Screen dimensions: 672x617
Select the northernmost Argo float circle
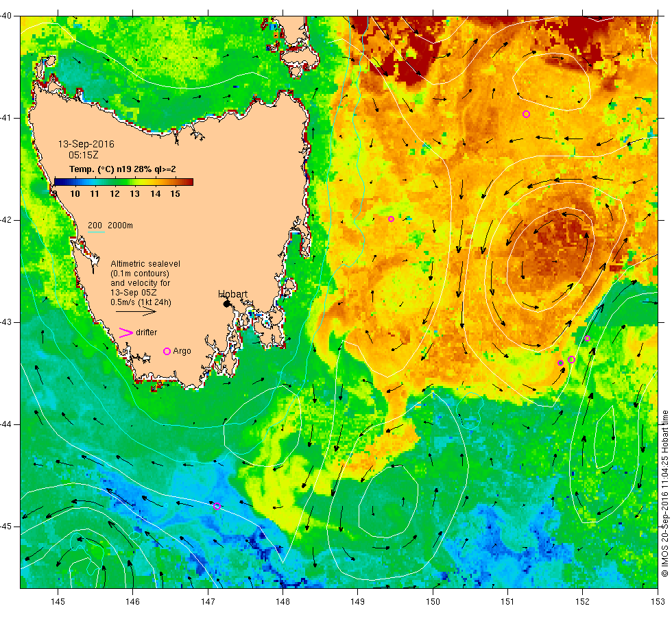coord(527,114)
